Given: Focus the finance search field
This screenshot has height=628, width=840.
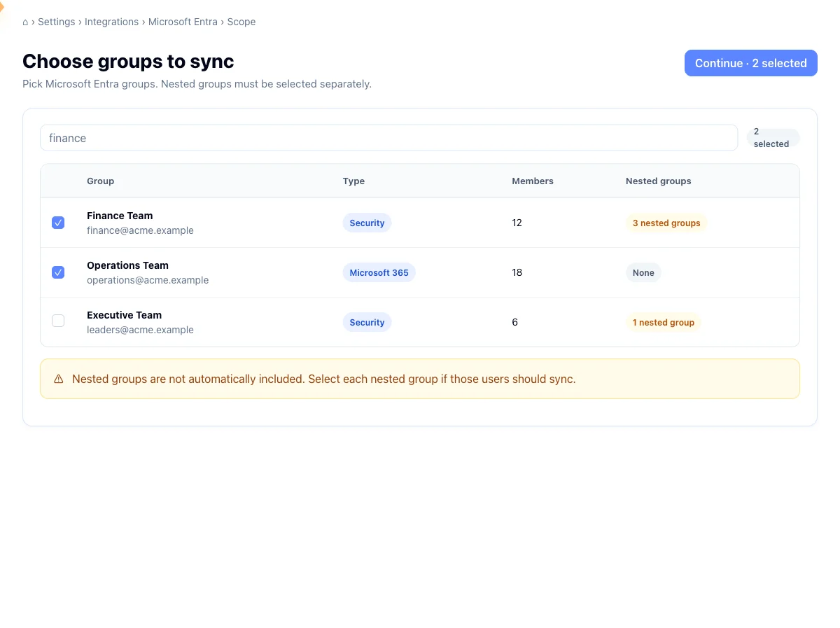Looking at the screenshot, I should 388,138.
